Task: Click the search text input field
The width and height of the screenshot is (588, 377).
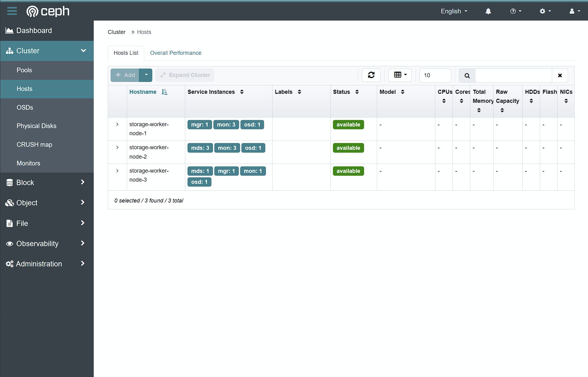Action: pyautogui.click(x=513, y=75)
